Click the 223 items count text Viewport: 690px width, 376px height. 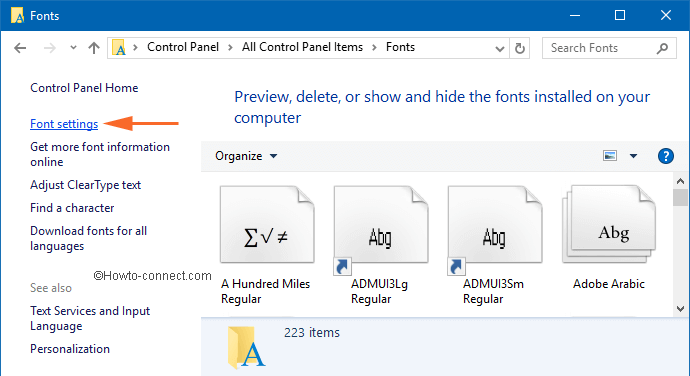point(312,333)
